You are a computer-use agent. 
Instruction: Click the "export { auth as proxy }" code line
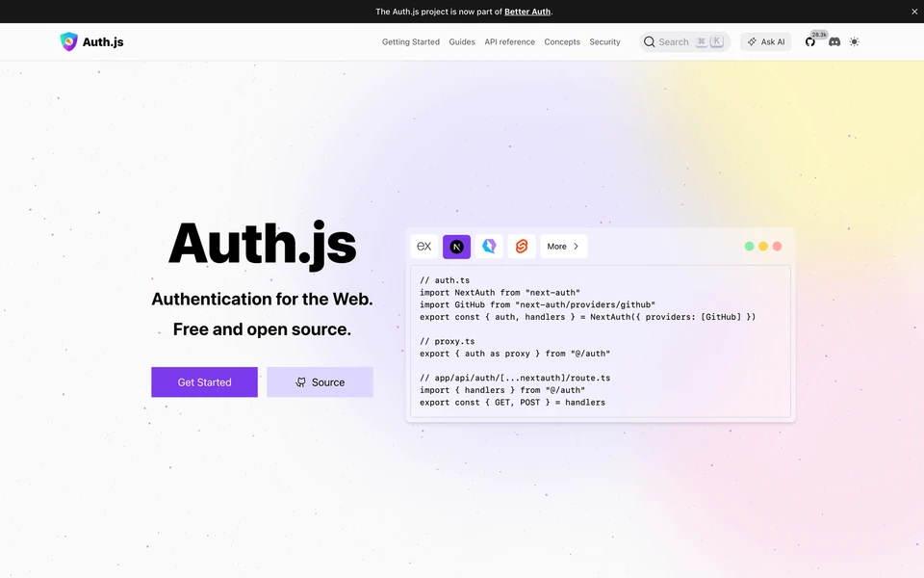[515, 354]
